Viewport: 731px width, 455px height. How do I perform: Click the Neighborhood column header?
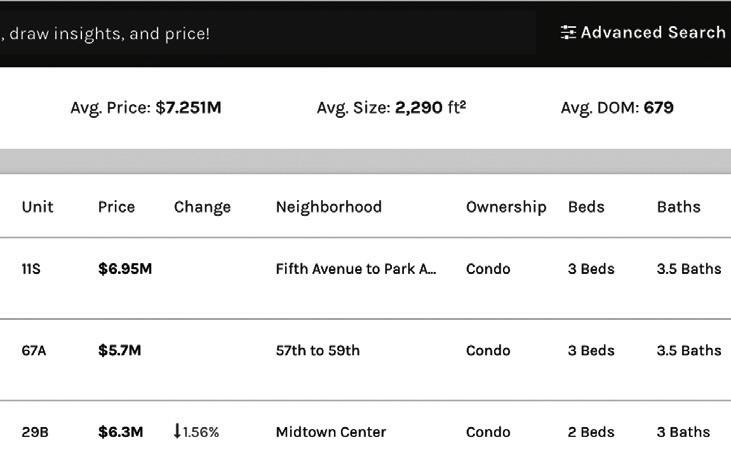pos(328,207)
